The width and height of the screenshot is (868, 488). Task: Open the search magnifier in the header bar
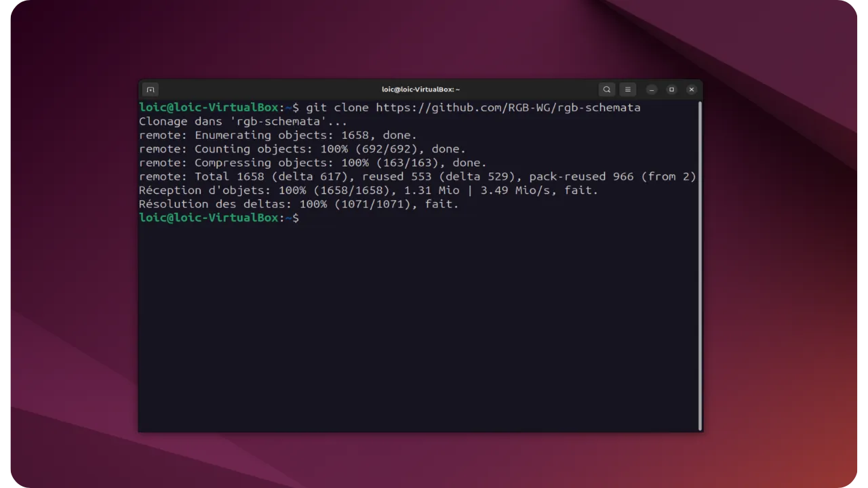tap(607, 89)
